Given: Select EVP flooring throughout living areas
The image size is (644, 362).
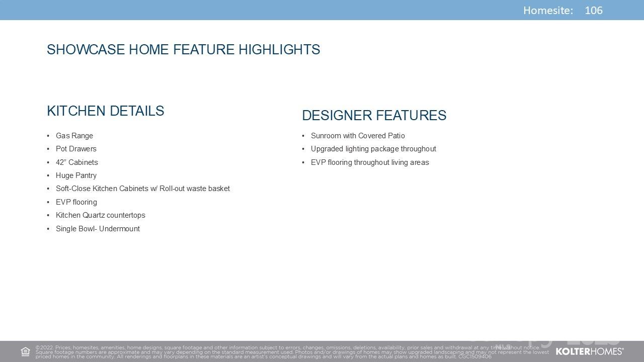Looking at the screenshot, I should point(370,162).
